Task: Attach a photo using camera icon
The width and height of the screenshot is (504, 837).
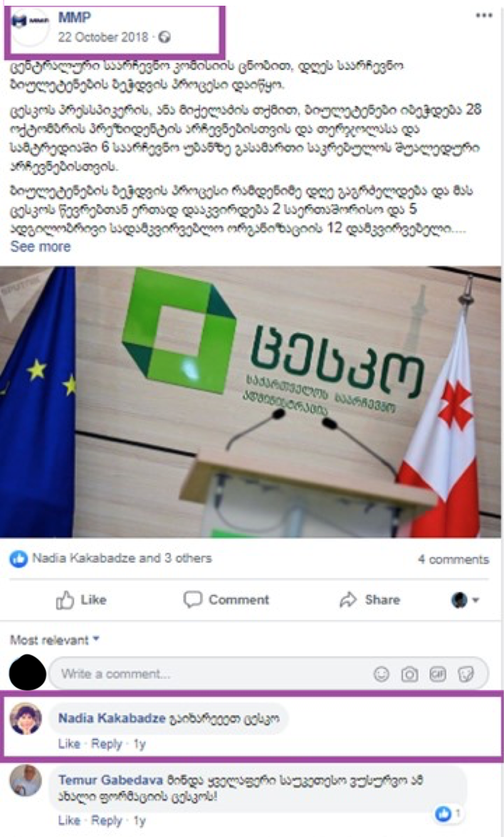Action: click(409, 674)
